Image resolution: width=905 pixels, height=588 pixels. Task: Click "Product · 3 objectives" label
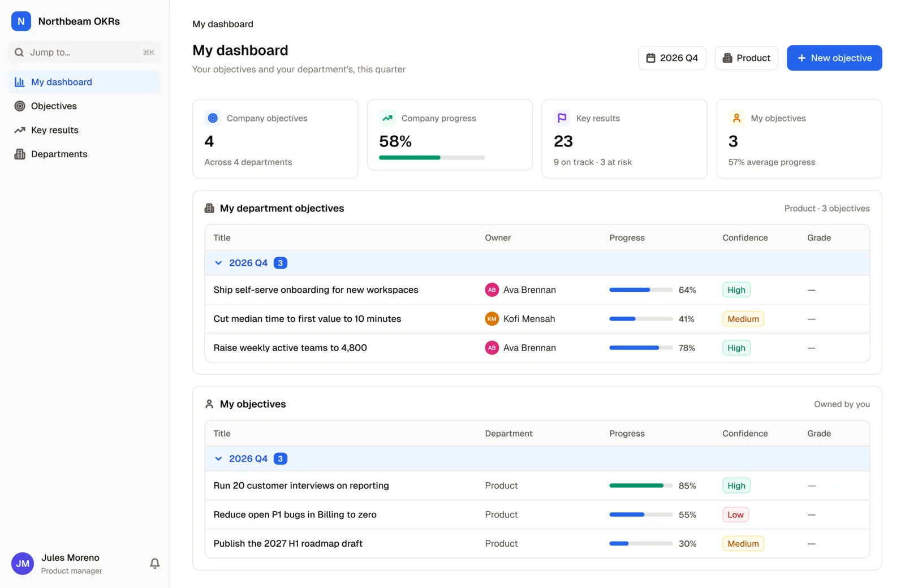click(827, 209)
